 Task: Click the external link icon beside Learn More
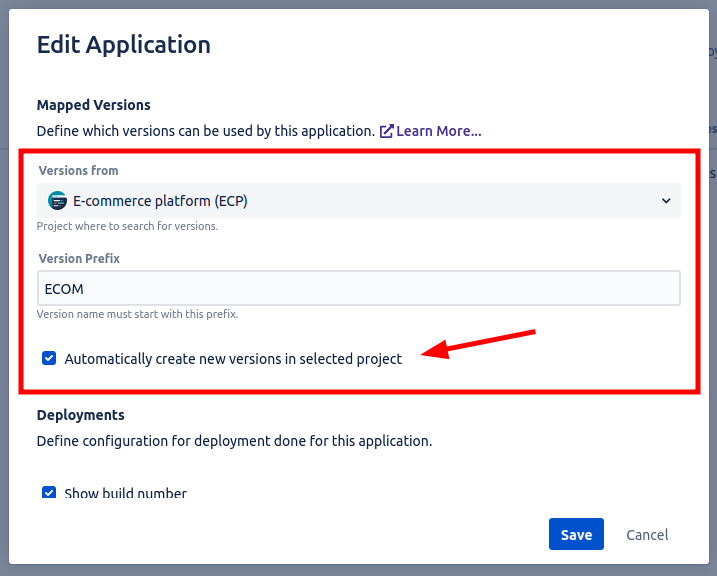386,131
